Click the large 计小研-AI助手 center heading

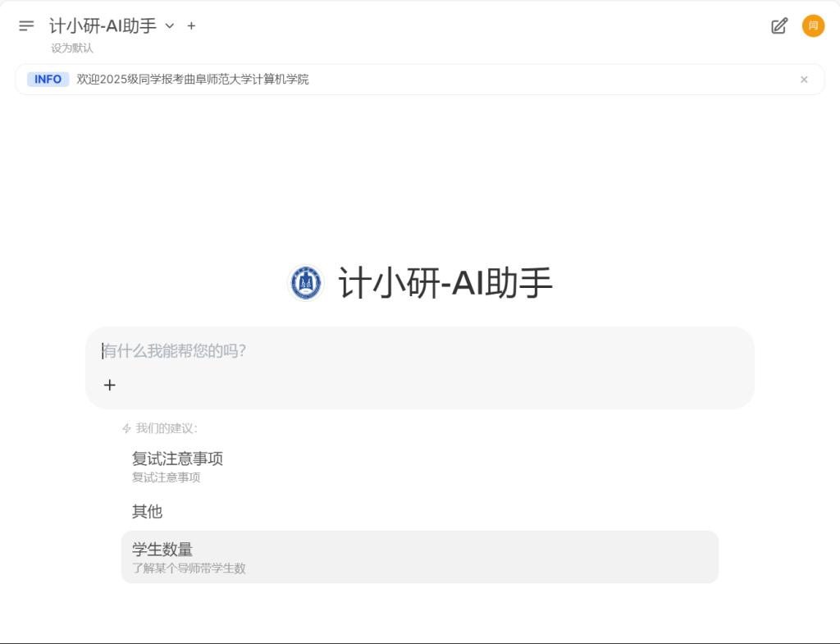pyautogui.click(x=445, y=283)
